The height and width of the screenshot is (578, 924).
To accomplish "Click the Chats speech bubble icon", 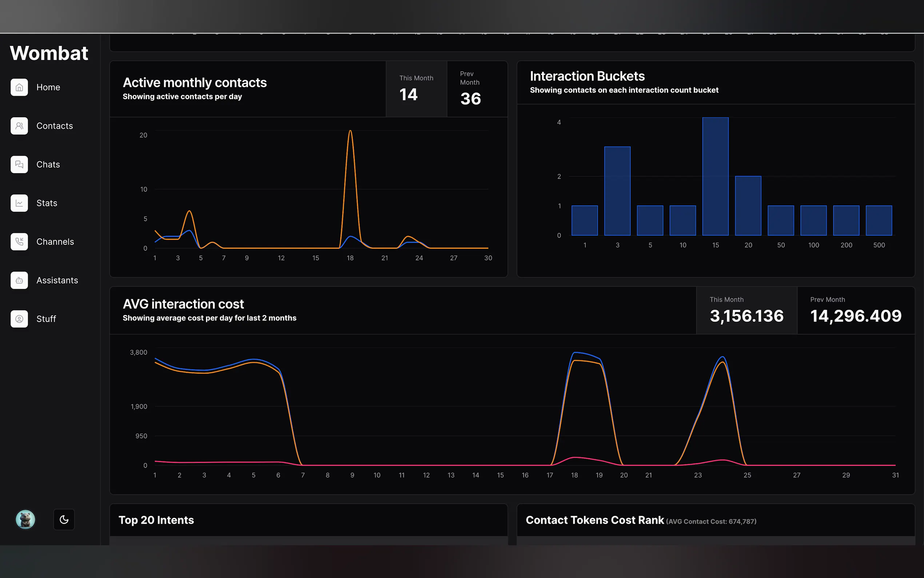I will click(x=19, y=165).
